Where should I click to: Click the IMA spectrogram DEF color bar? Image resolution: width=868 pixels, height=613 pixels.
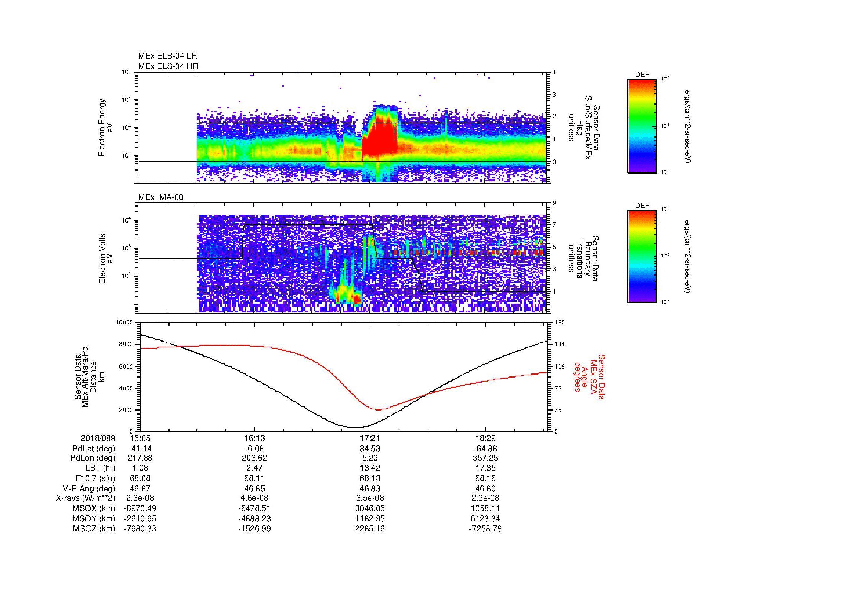click(642, 257)
